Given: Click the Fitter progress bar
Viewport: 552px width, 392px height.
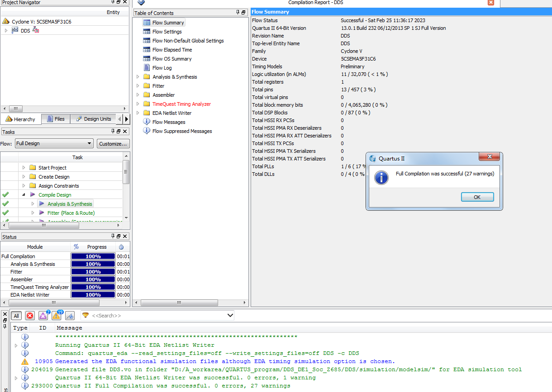Looking at the screenshot, I should click(x=93, y=272).
